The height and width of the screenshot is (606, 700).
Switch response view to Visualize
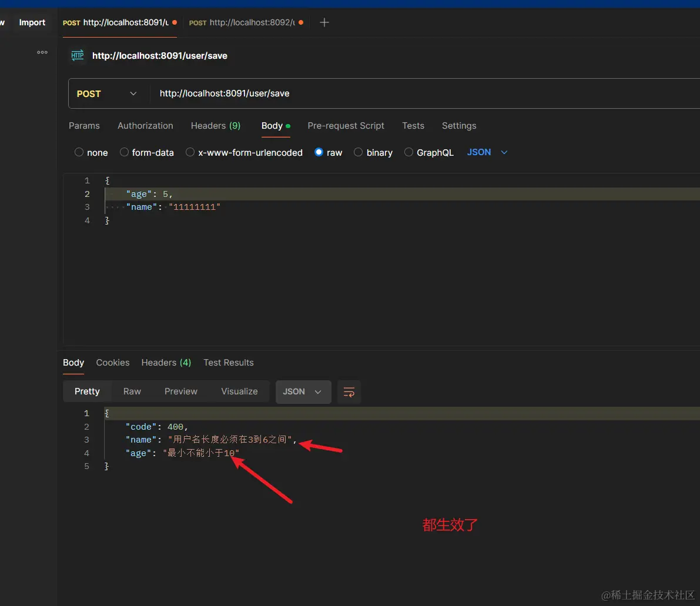239,391
